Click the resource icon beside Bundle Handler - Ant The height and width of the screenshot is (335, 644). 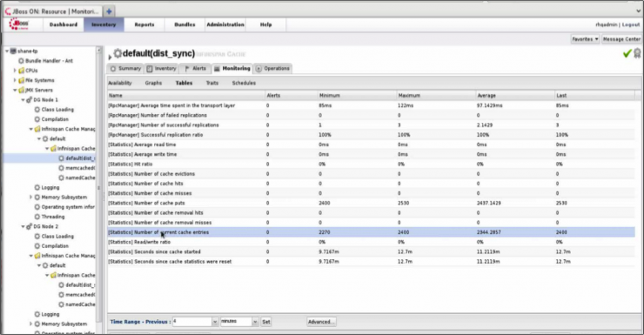(21, 61)
